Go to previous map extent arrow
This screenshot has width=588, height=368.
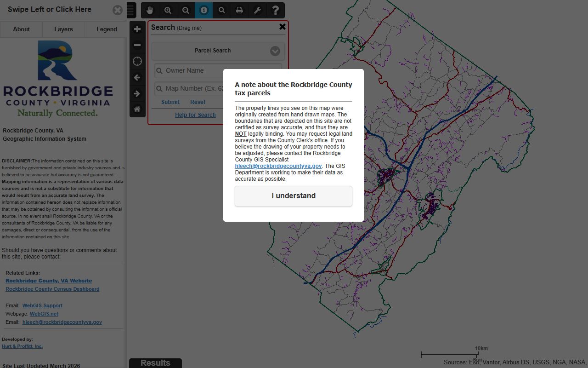pyautogui.click(x=137, y=77)
